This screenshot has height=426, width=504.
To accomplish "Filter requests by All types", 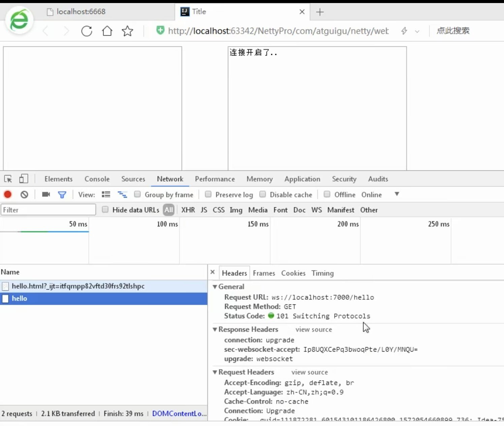I will (168, 210).
